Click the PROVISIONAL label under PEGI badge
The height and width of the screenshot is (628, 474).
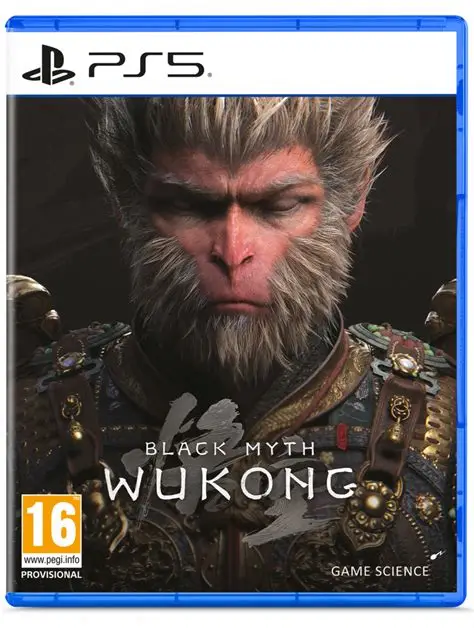tap(51, 574)
